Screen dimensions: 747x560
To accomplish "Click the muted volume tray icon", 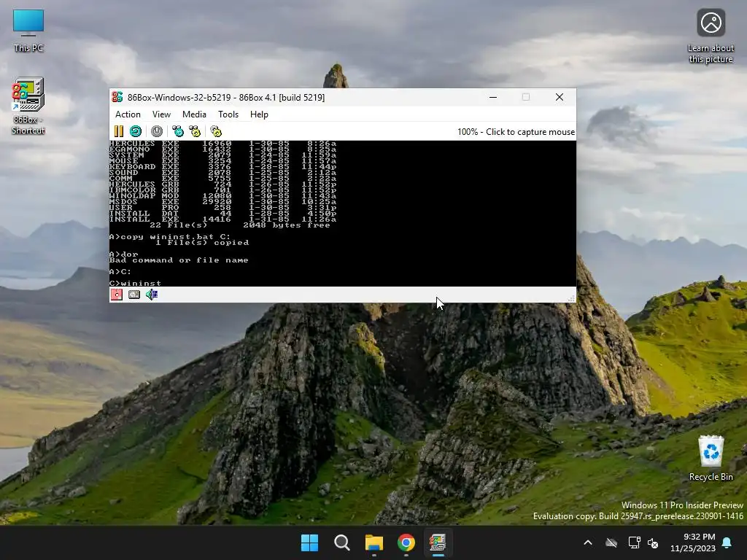I will pos(653,542).
